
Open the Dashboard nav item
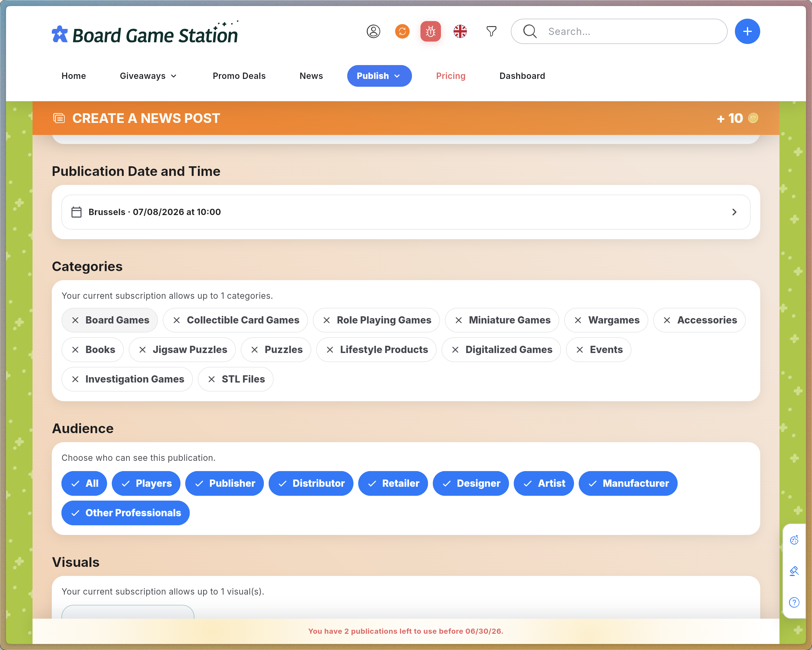522,76
